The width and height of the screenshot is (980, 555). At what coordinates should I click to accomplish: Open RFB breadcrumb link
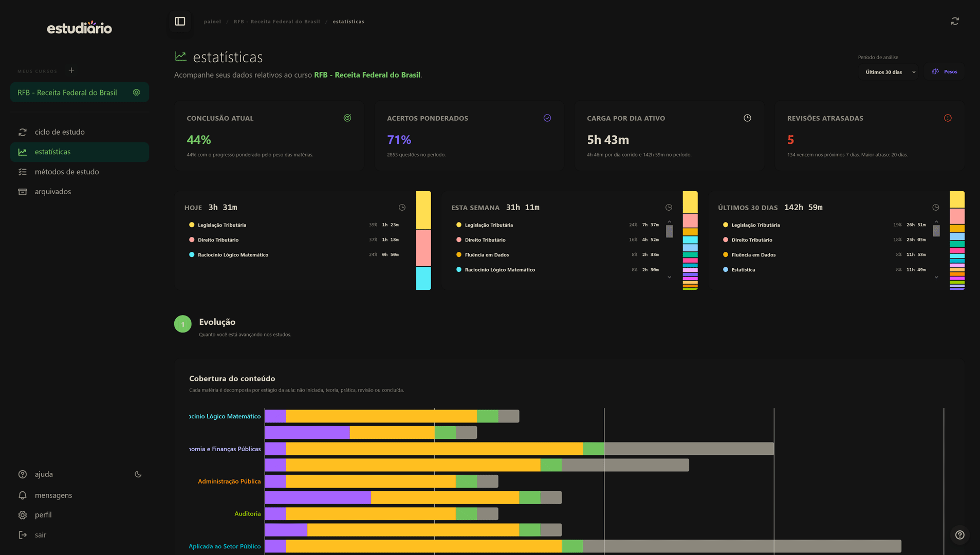pyautogui.click(x=276, y=22)
